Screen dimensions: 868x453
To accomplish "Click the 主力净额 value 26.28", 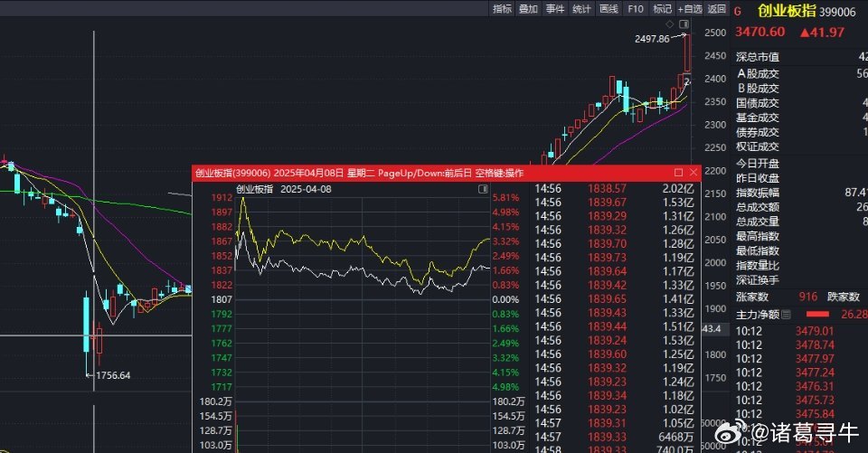I will tap(854, 314).
